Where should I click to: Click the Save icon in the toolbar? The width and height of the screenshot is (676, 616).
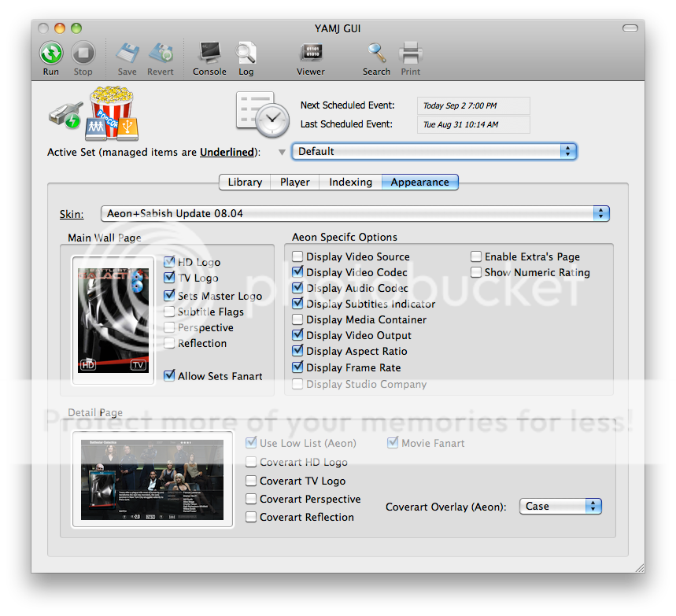tap(127, 55)
